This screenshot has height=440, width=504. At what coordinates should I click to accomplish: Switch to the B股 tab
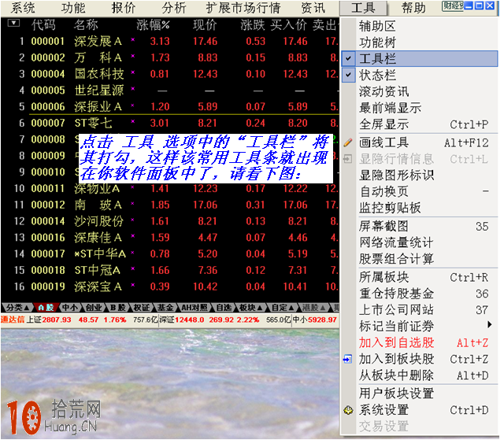pyautogui.click(x=117, y=308)
